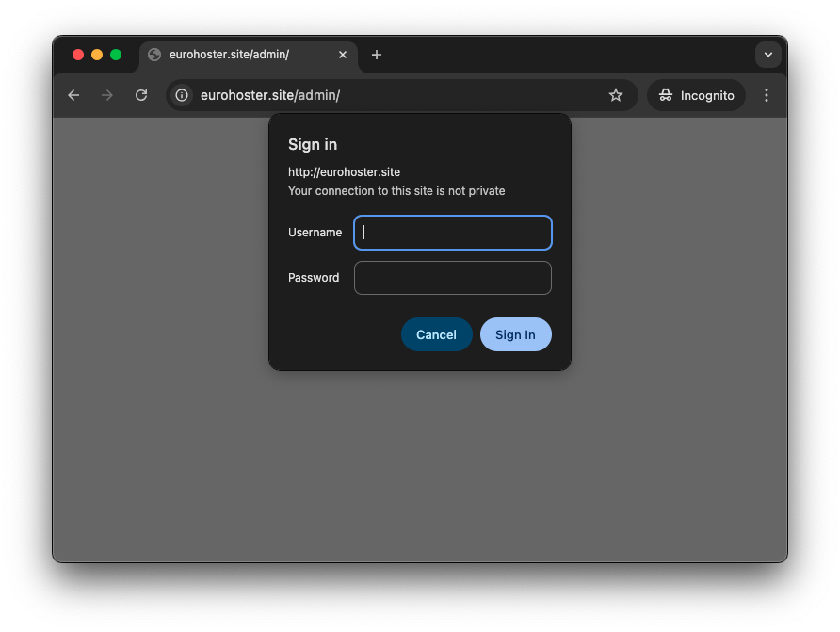Close the eurohoster.site/admin/ tab
Viewport: 840px width, 632px height.
point(343,55)
